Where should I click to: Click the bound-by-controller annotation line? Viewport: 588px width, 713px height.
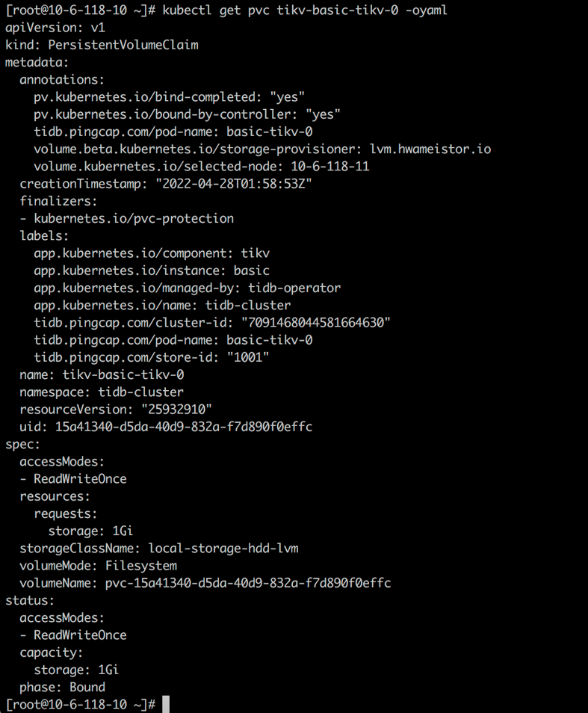coord(187,114)
